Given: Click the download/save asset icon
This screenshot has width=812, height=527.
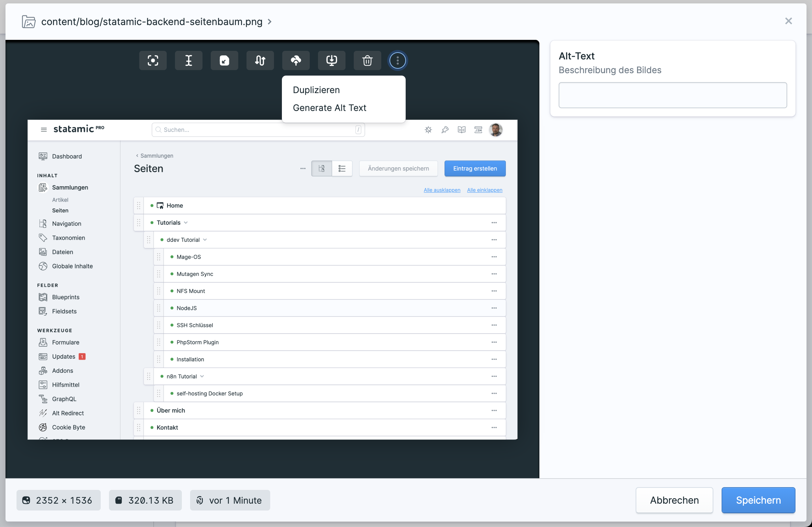Looking at the screenshot, I should click(332, 60).
